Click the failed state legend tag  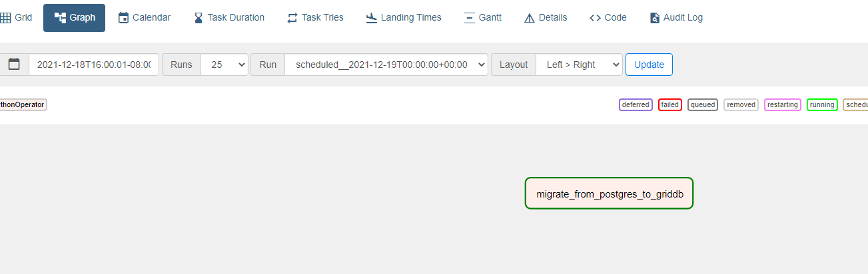pos(669,104)
